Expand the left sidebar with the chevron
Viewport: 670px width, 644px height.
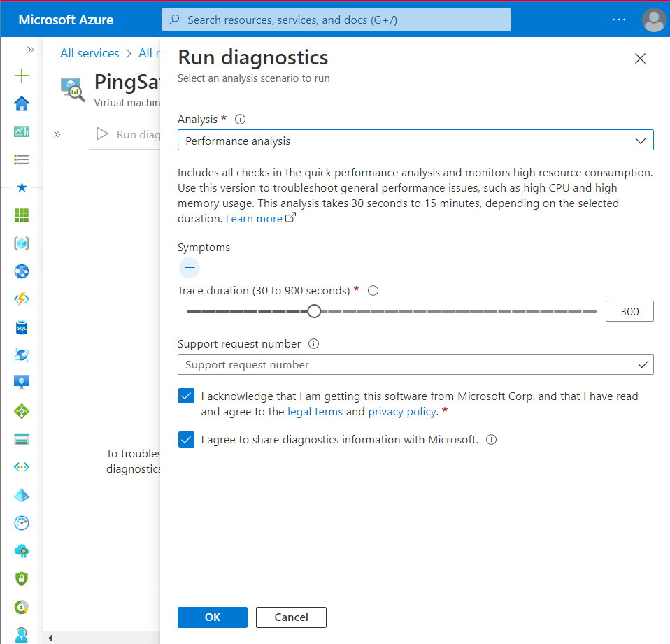pyautogui.click(x=30, y=50)
